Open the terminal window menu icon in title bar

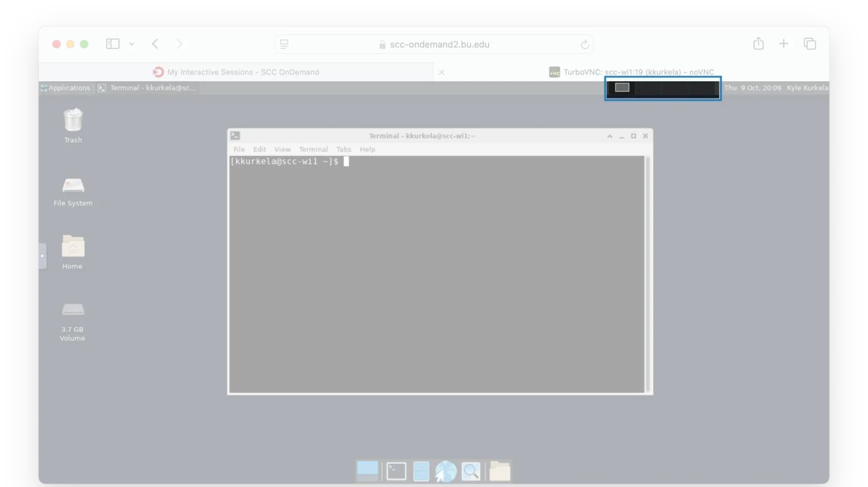[x=235, y=136]
